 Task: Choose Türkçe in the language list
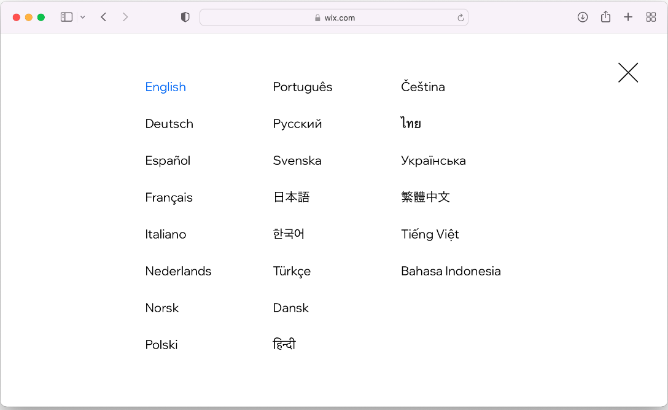(291, 271)
